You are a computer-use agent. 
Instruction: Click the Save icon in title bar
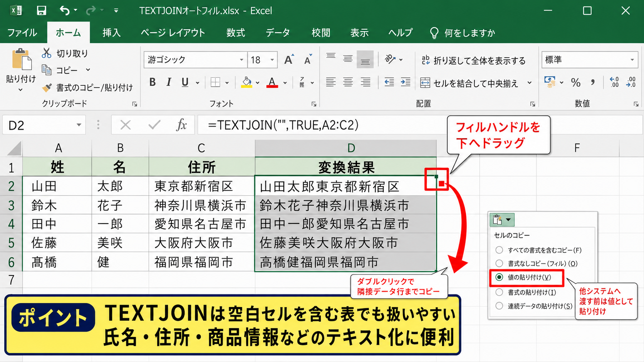point(41,10)
